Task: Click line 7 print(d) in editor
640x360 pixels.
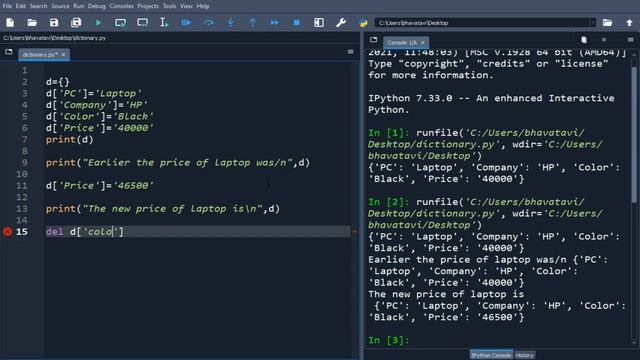Action: [69, 140]
